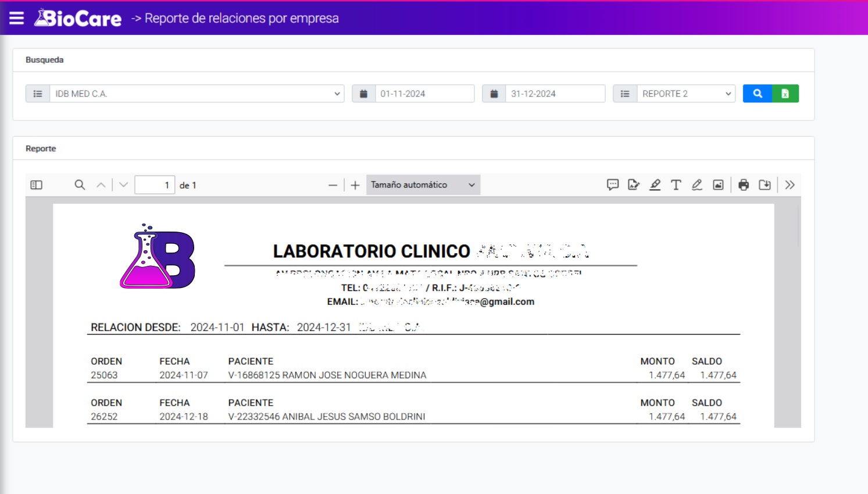The width and height of the screenshot is (868, 494).
Task: Zoom in with the plus button
Action: coord(355,186)
